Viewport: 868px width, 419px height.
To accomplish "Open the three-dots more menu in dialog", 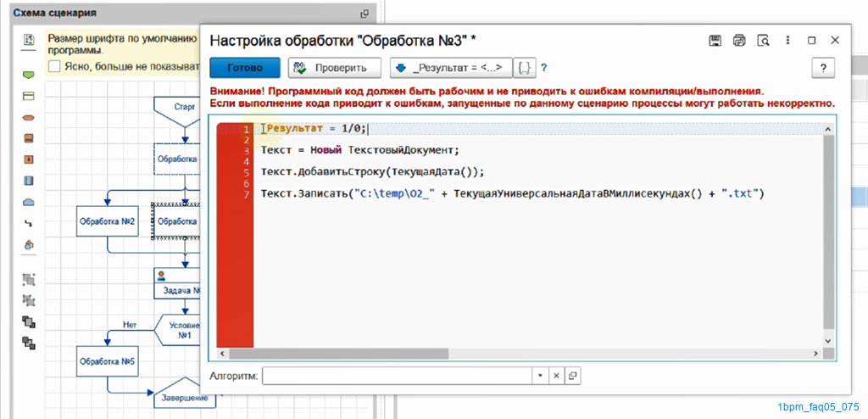I will click(x=787, y=41).
